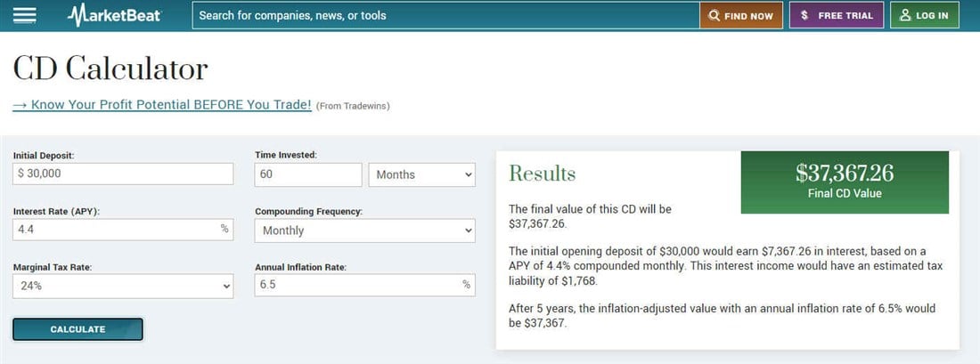Click the CALCULATE button

click(78, 329)
